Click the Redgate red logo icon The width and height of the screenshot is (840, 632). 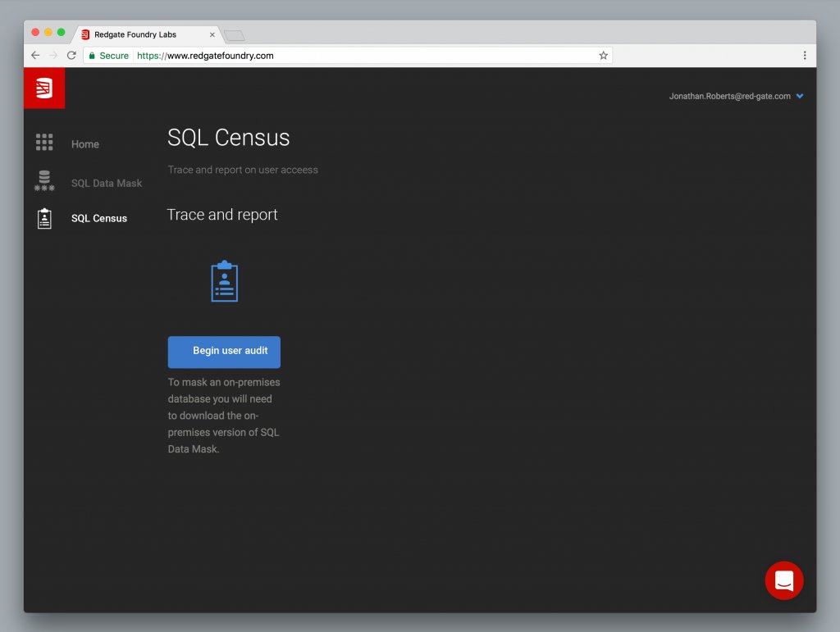click(44, 88)
